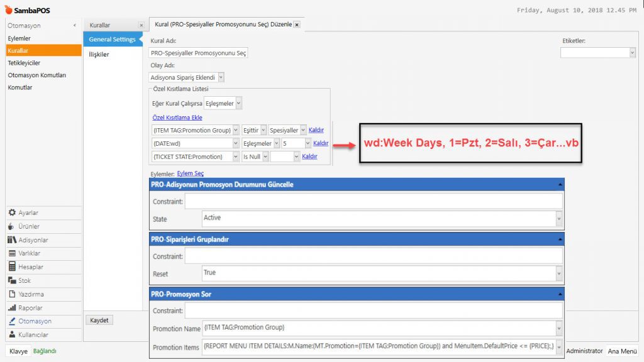Click Kural Adı input field

click(x=198, y=53)
